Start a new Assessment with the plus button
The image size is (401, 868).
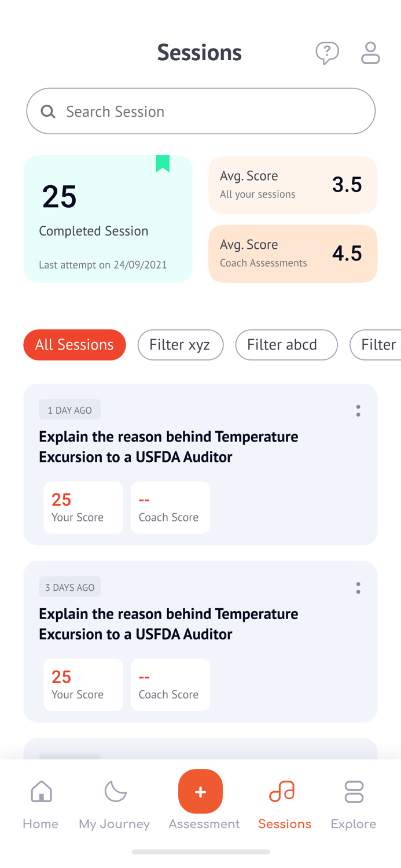pos(200,791)
